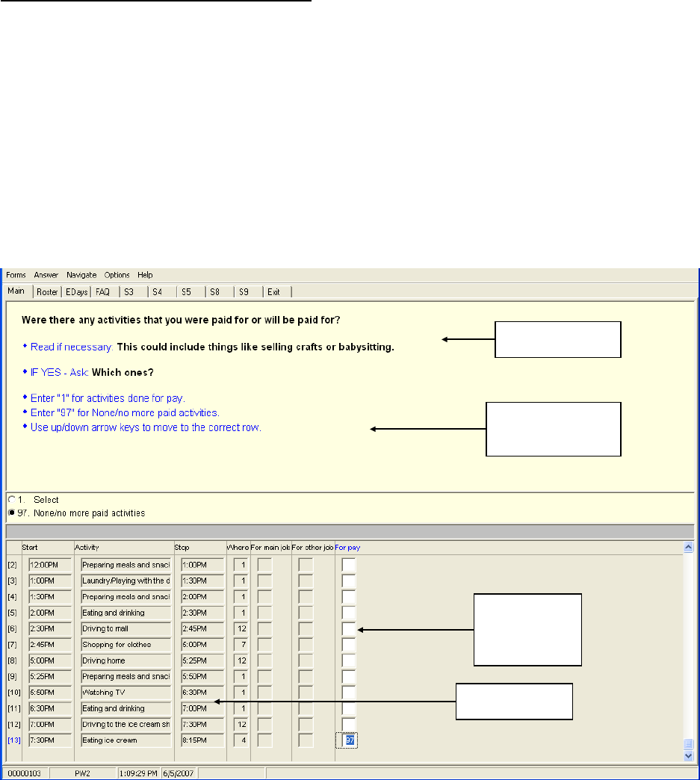This screenshot has width=700, height=780.
Task: Click the For other job field in row 13
Action: [x=306, y=740]
